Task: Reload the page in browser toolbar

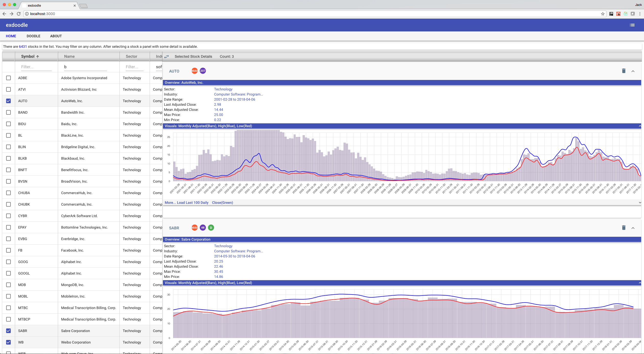Action: tap(19, 14)
